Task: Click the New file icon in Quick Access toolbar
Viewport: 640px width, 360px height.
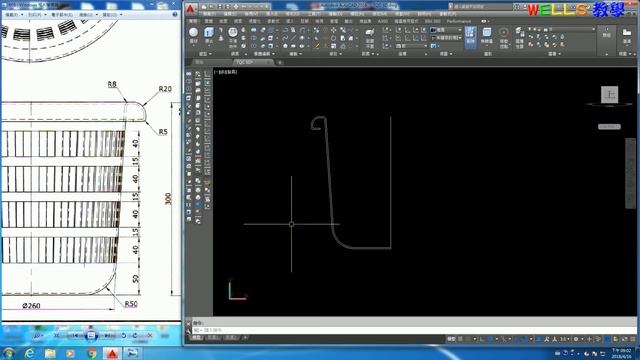Action: point(204,7)
